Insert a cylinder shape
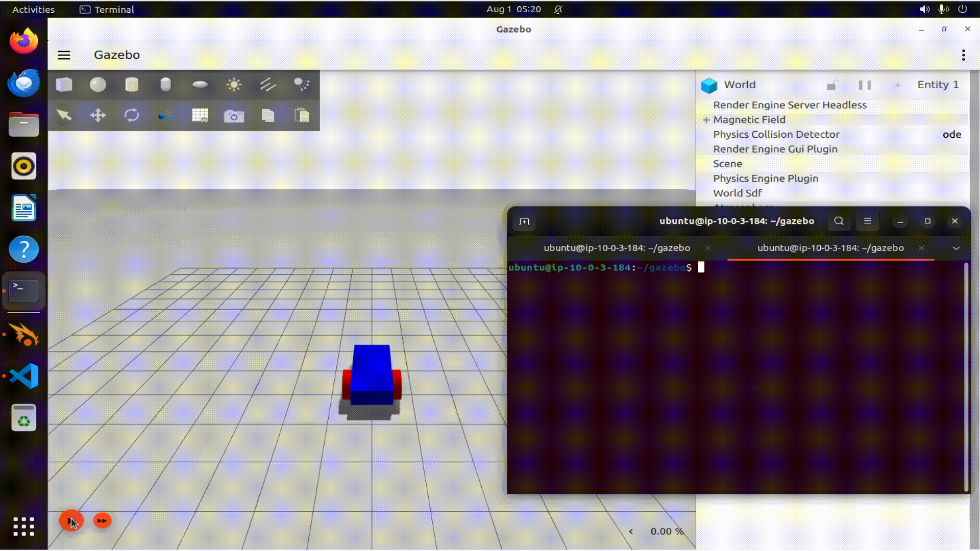This screenshot has width=980, height=551. [131, 85]
